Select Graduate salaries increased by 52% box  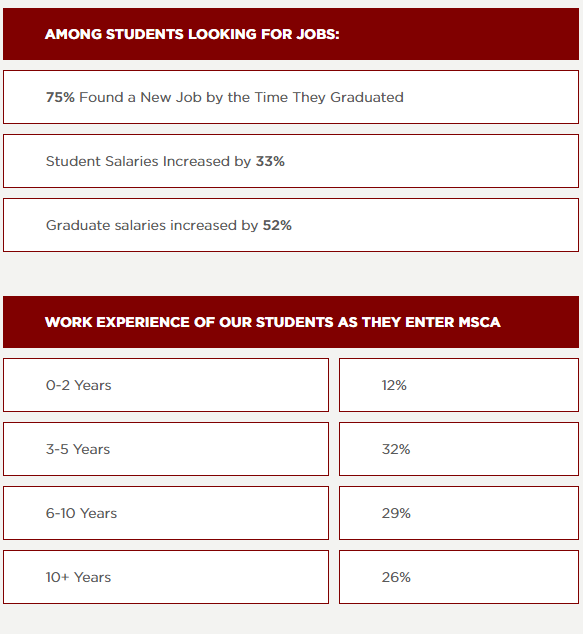(291, 225)
